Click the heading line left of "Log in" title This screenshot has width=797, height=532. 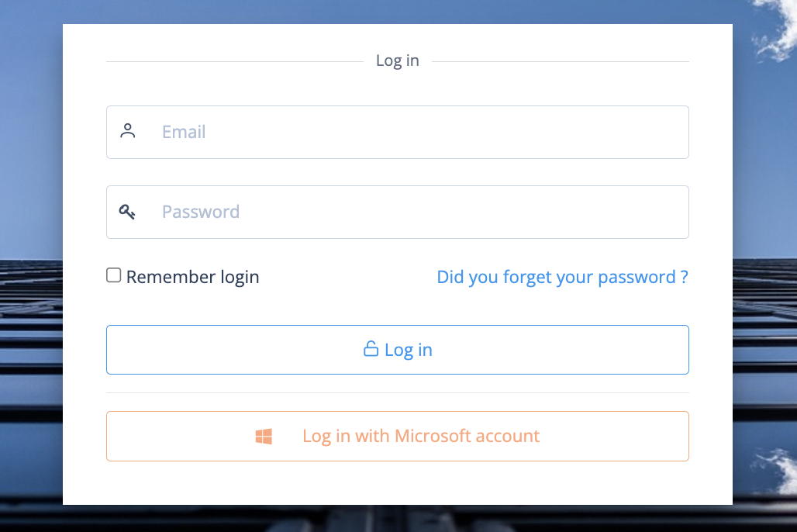pos(233,61)
